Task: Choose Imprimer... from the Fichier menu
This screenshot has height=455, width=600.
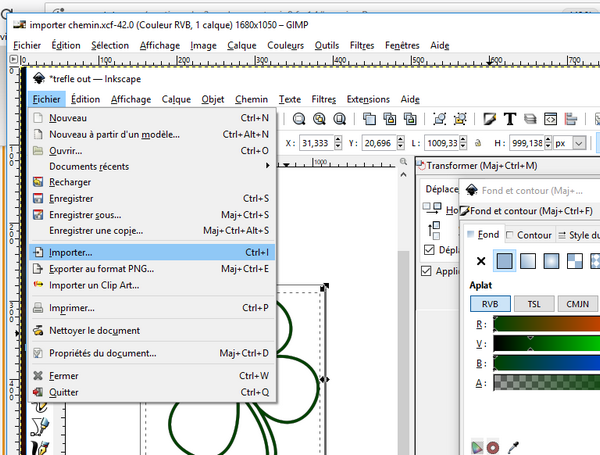Action: pyautogui.click(x=152, y=308)
